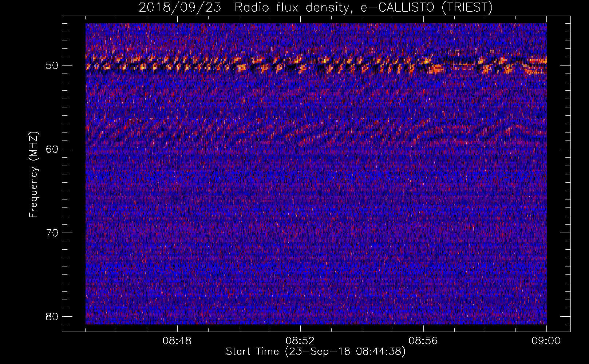The width and height of the screenshot is (589, 364).
Task: Click the 'Frequency (MHZ)' axis label
Action: pyautogui.click(x=33, y=175)
